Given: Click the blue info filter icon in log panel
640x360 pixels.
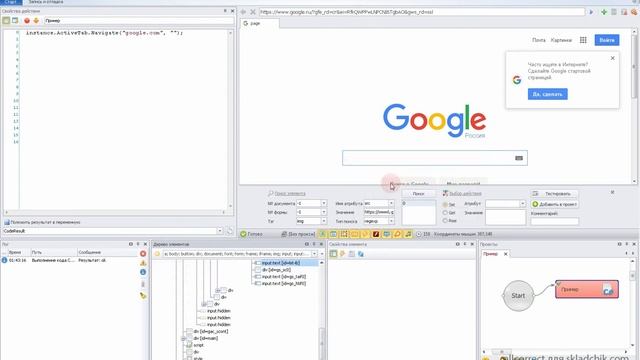Looking at the screenshot, I should click(x=143, y=272).
